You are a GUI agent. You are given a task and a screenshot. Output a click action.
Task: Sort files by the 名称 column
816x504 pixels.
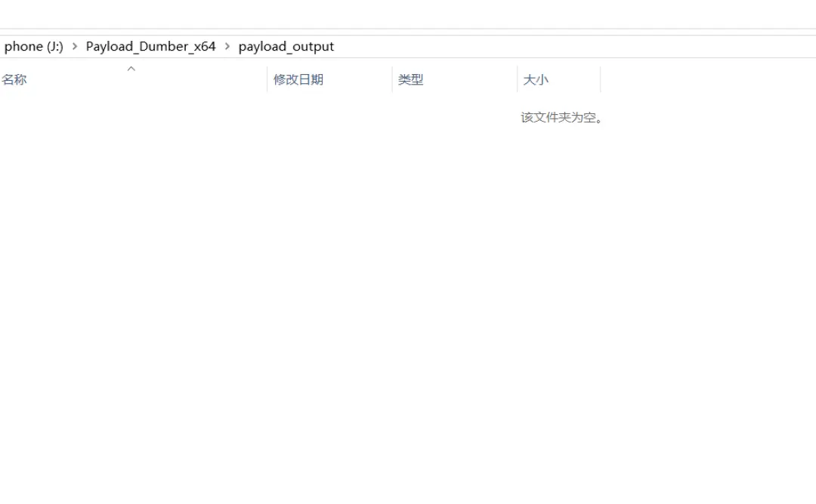pyautogui.click(x=14, y=79)
